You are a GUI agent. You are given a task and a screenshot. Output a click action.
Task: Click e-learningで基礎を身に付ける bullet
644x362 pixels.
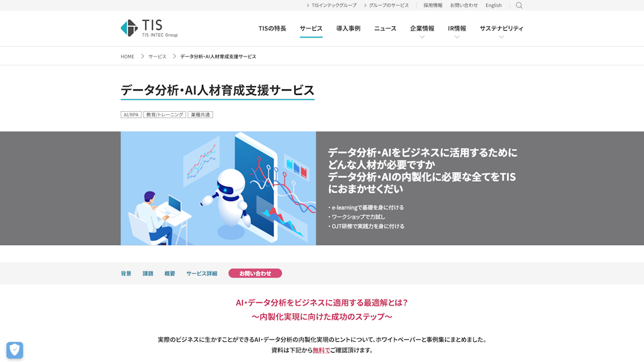[x=366, y=207]
